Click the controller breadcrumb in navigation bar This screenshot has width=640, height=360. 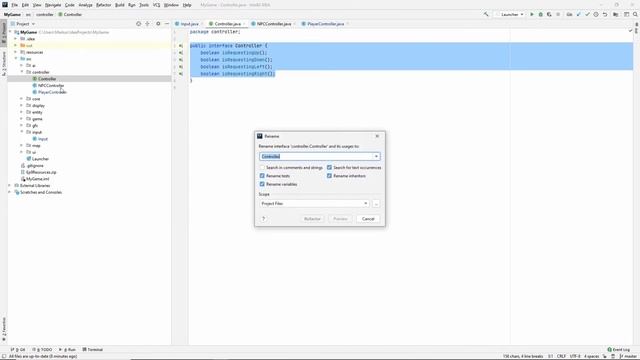(44, 14)
